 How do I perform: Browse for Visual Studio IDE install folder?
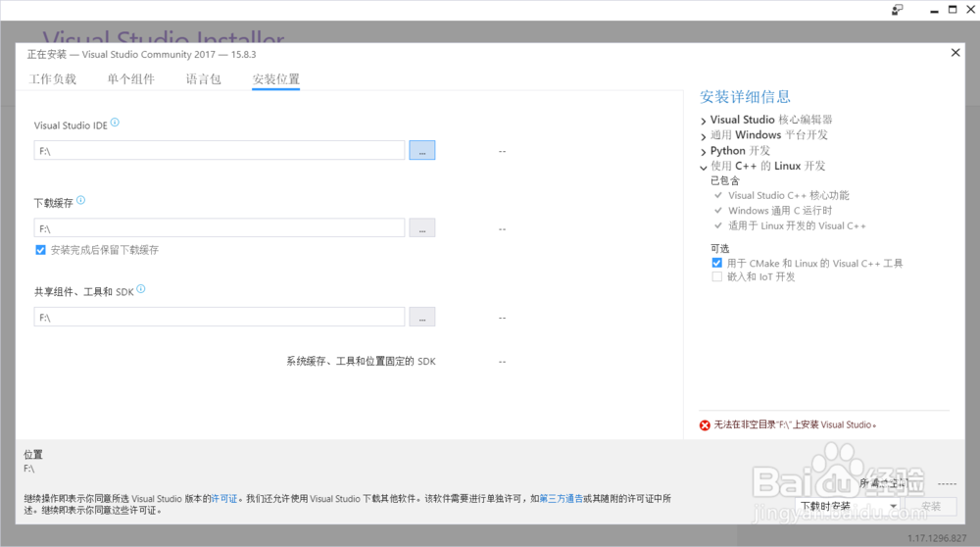[x=421, y=150]
